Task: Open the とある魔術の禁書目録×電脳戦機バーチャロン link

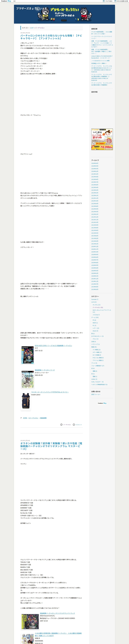Action: [58, 634]
